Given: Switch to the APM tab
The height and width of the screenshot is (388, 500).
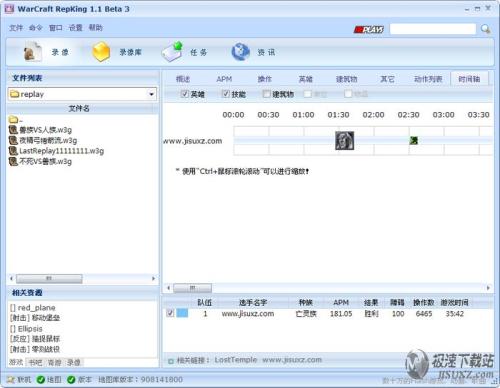Looking at the screenshot, I should 224,79.
